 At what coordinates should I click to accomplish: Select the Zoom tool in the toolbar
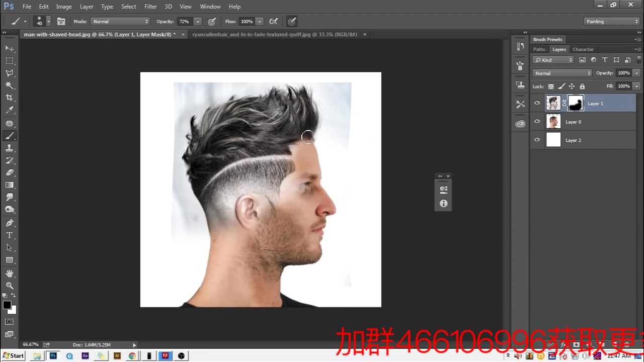pyautogui.click(x=10, y=286)
